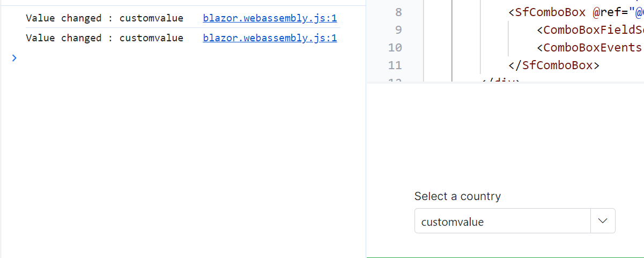Select the first "Value changed" console message

[104, 18]
